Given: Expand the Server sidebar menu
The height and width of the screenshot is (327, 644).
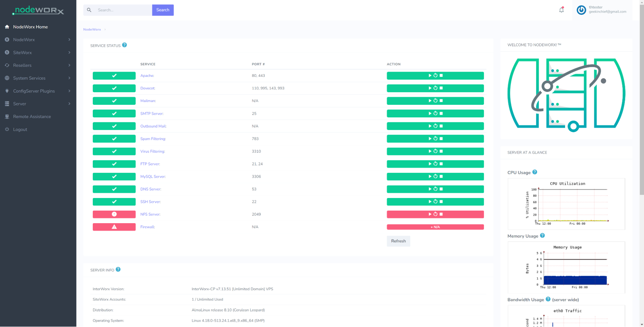Looking at the screenshot, I should (38, 104).
